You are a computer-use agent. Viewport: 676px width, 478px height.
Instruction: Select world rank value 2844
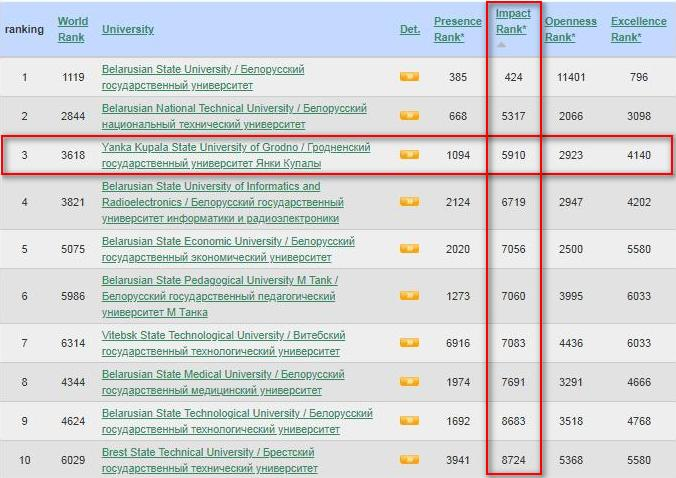point(73,116)
